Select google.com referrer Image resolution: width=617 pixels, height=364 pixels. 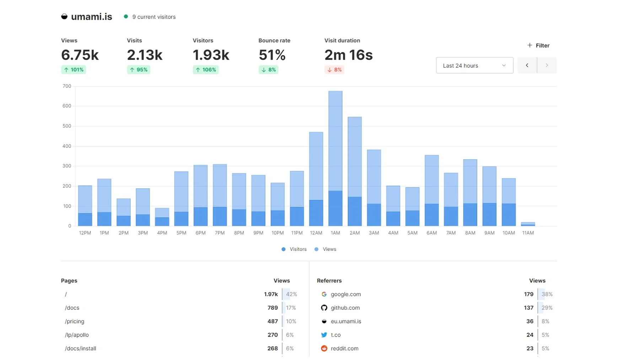pos(346,294)
